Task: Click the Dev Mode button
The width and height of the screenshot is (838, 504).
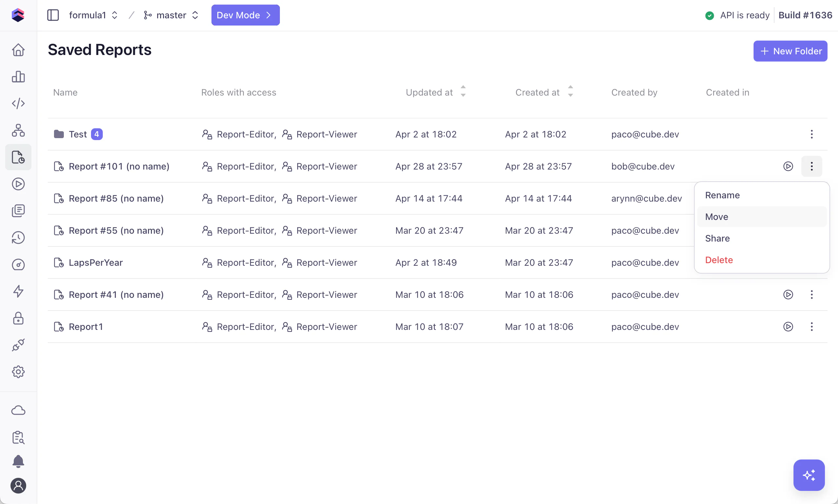Action: [x=245, y=15]
